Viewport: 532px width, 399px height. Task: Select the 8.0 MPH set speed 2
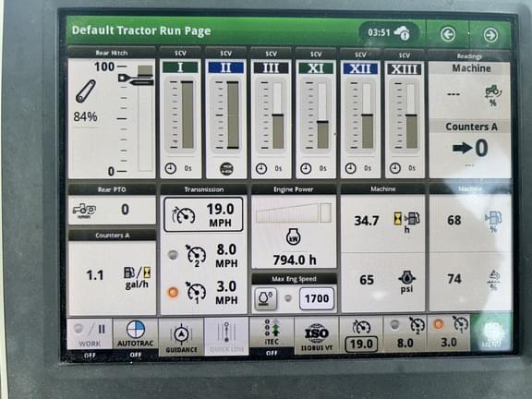point(204,255)
